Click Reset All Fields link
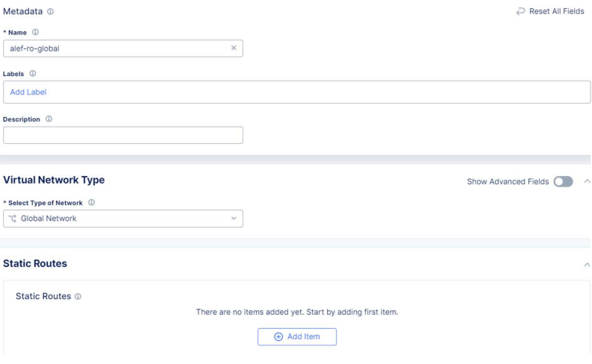 point(556,11)
